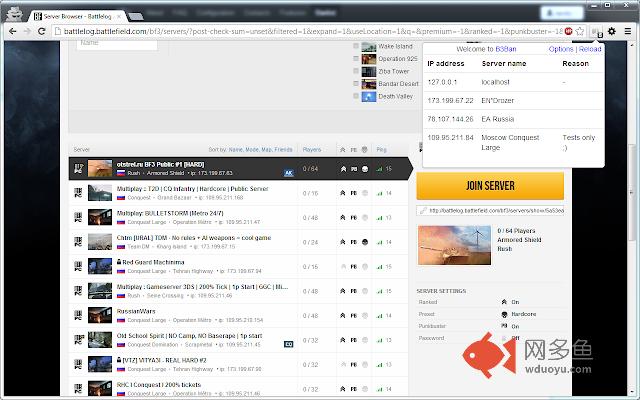Select the 109.95.211.84 Moscow Conquest Large entry
Screen dimensions: 640x400
click(x=513, y=142)
